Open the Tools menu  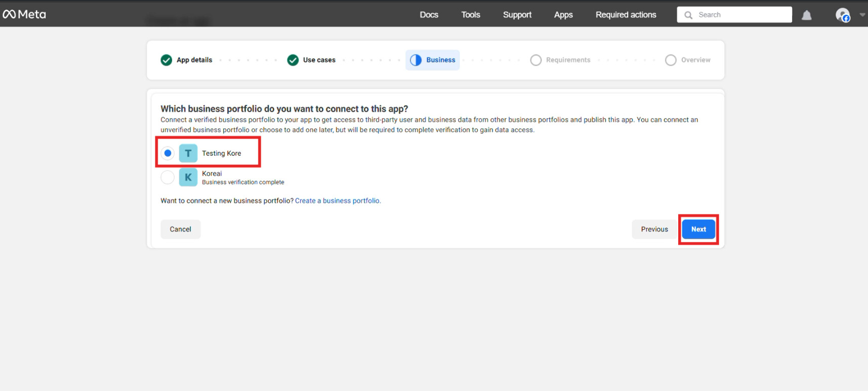click(x=470, y=15)
